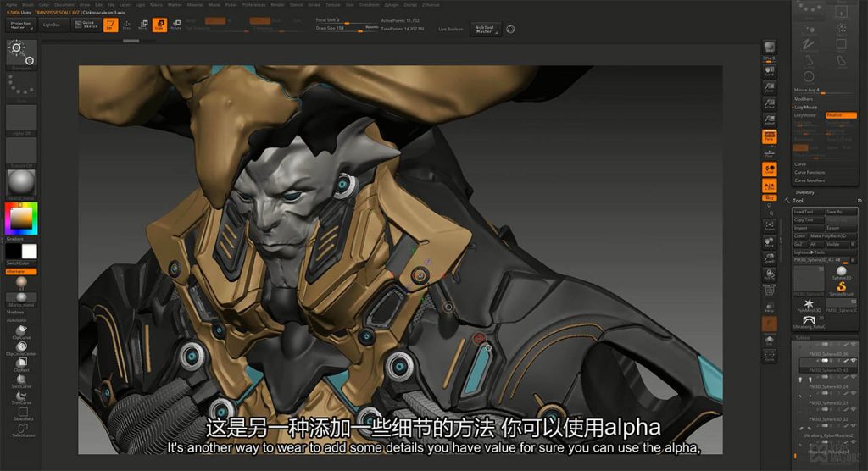The width and height of the screenshot is (868, 471).
Task: Click the Zoom canvas icon
Action: point(770,88)
